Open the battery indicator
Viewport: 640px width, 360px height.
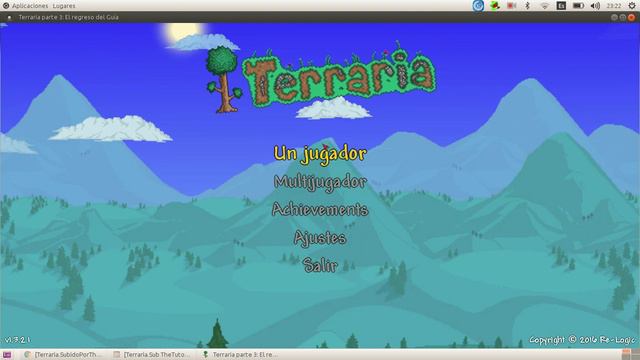point(578,6)
